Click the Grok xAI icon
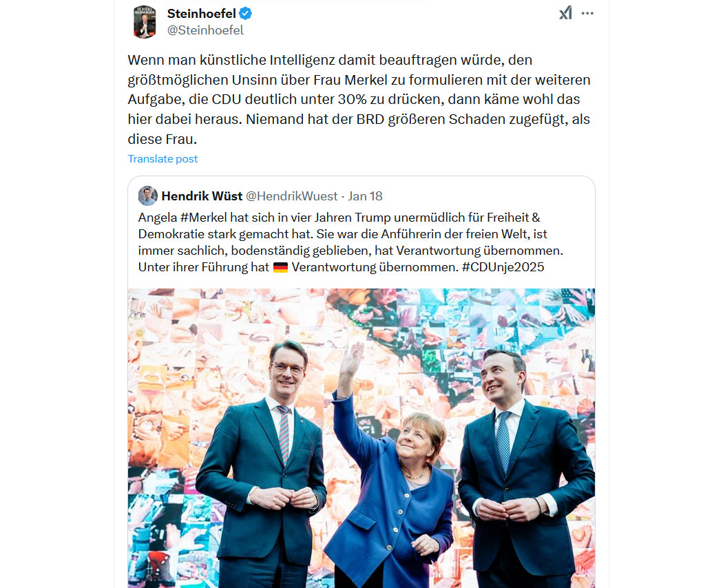 pos(565,13)
